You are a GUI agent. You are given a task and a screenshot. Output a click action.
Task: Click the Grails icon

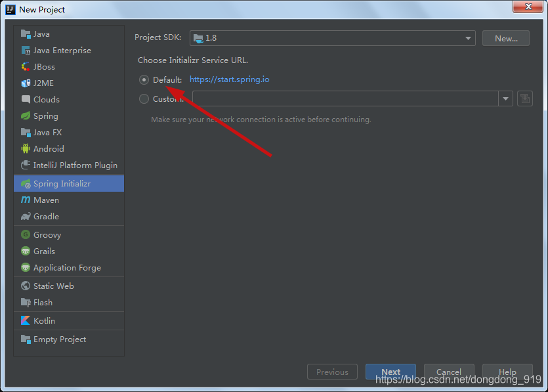26,251
